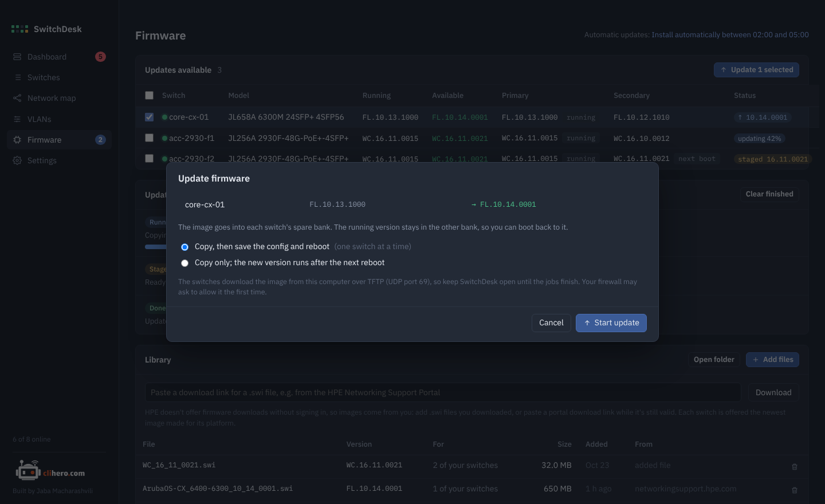Choose 'Copy only' radio option
Screen dimensions: 825x504
click(x=184, y=263)
